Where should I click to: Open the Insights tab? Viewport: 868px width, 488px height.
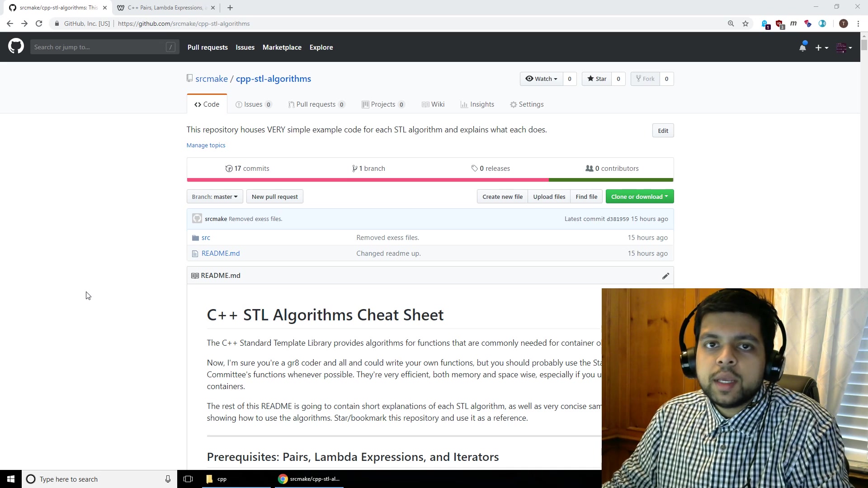[x=477, y=104]
